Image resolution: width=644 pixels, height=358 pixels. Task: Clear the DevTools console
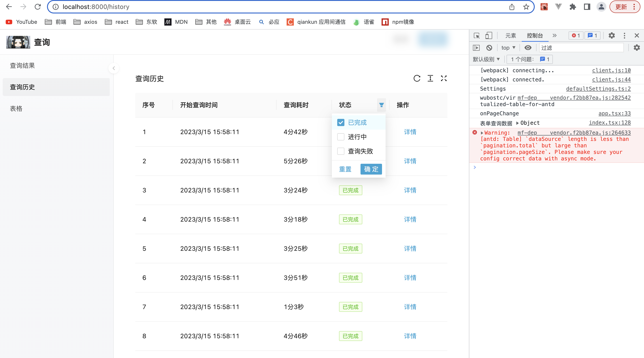pyautogui.click(x=489, y=48)
